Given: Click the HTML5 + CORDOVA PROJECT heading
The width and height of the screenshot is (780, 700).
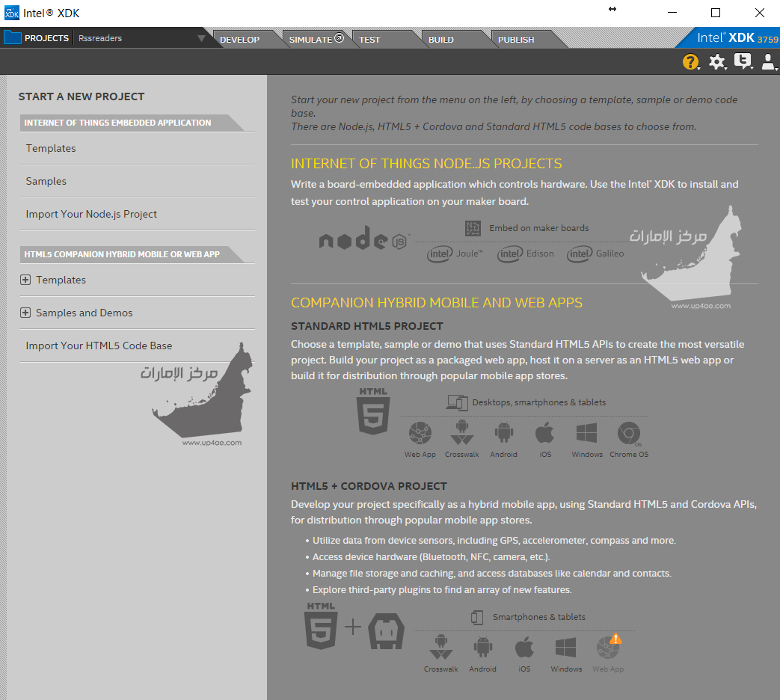Looking at the screenshot, I should pyautogui.click(x=369, y=486).
